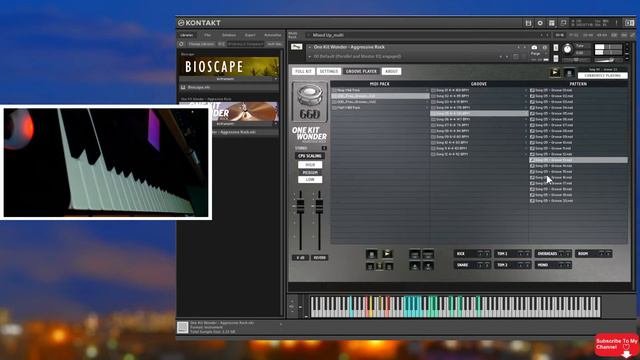This screenshot has width=640, height=360.
Task: Select the Files browser tab
Action: [207, 35]
